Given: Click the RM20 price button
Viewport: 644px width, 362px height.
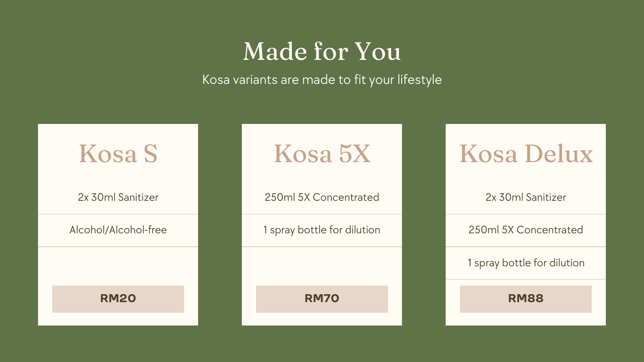Looking at the screenshot, I should (118, 299).
